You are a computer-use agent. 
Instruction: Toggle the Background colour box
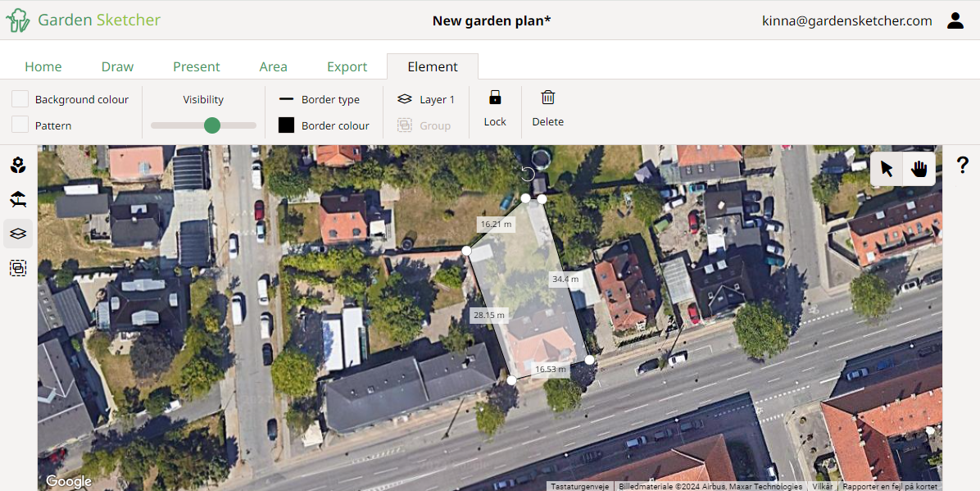click(x=20, y=99)
